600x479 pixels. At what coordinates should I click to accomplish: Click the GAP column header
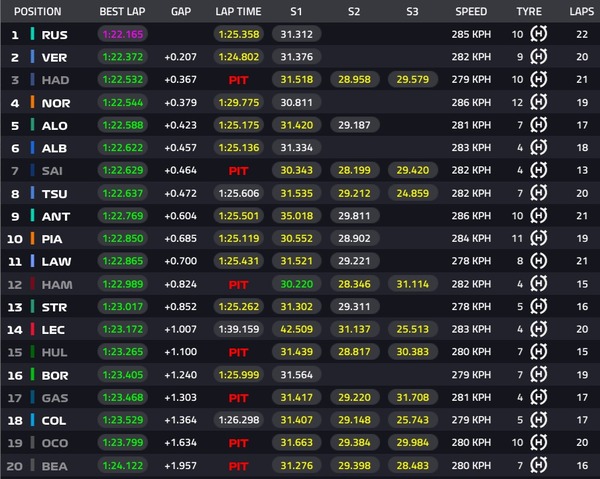(181, 11)
